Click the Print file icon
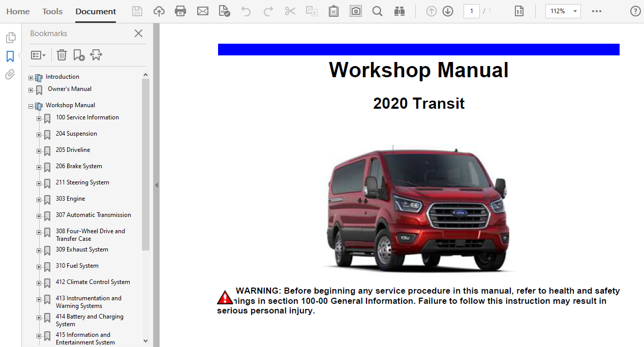Viewport: 644px width, 347px height. [x=180, y=11]
